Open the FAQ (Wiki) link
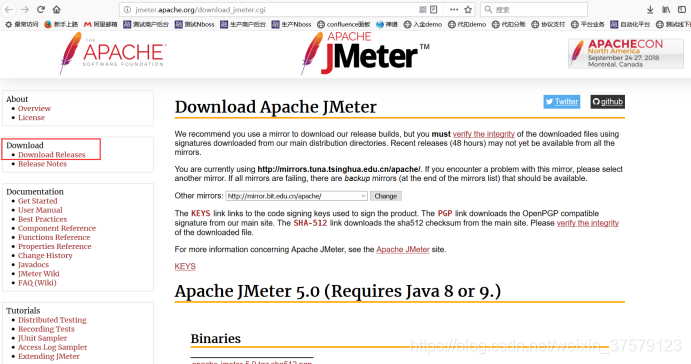The height and width of the screenshot is (364, 691). point(37,283)
